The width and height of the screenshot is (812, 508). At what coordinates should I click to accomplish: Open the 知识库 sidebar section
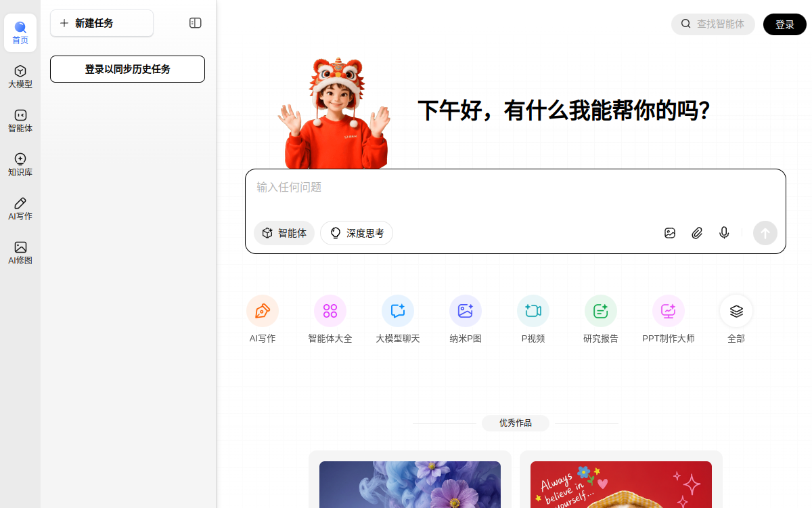pyautogui.click(x=20, y=165)
